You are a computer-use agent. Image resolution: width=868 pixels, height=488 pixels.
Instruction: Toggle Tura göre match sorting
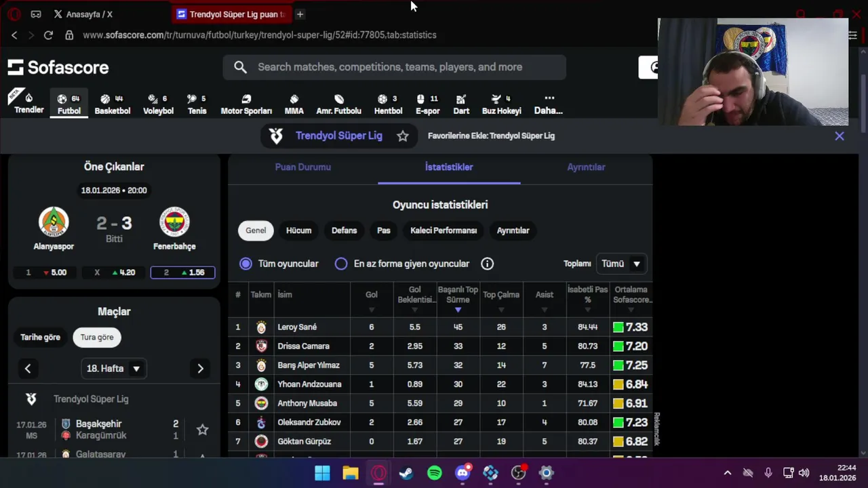tap(97, 337)
